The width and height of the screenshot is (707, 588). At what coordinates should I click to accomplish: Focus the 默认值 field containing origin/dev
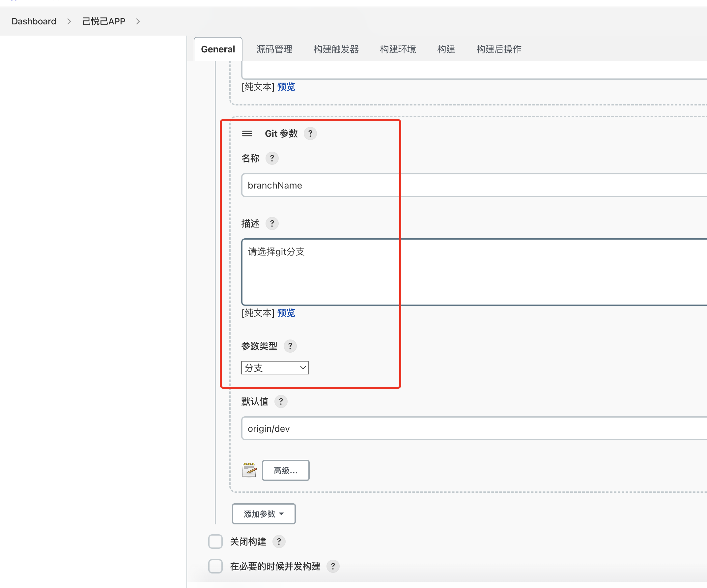coord(474,428)
